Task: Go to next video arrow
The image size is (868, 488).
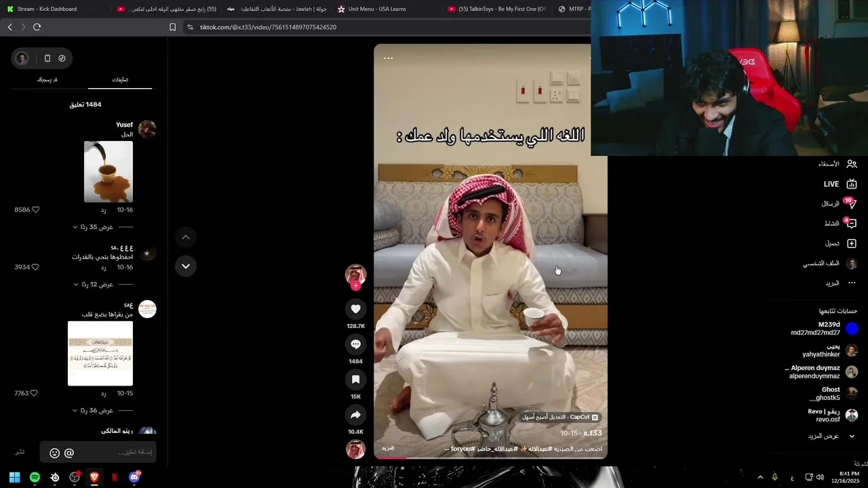Action: click(x=186, y=266)
